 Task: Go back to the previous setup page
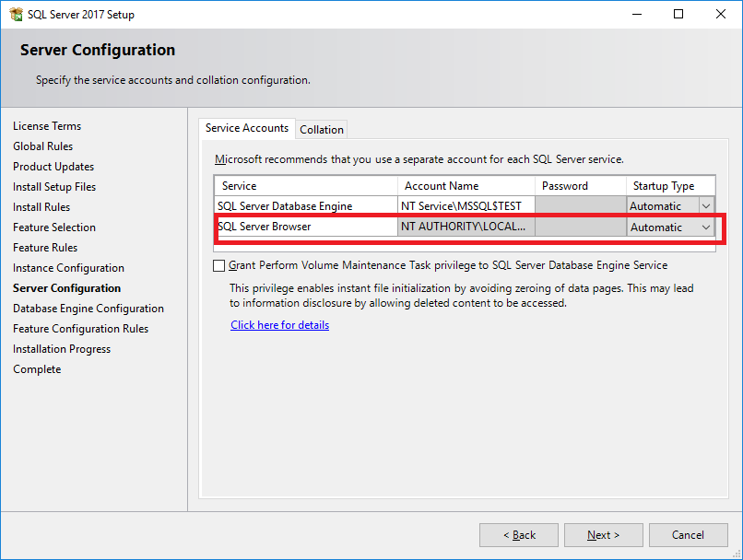pos(519,535)
